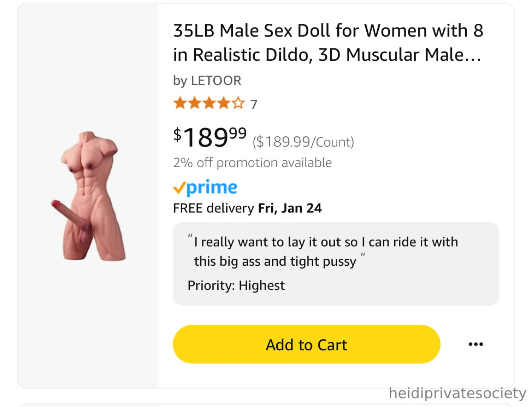Select the Fri, Jan 24 delivery date
The height and width of the screenshot is (407, 532).
289,208
